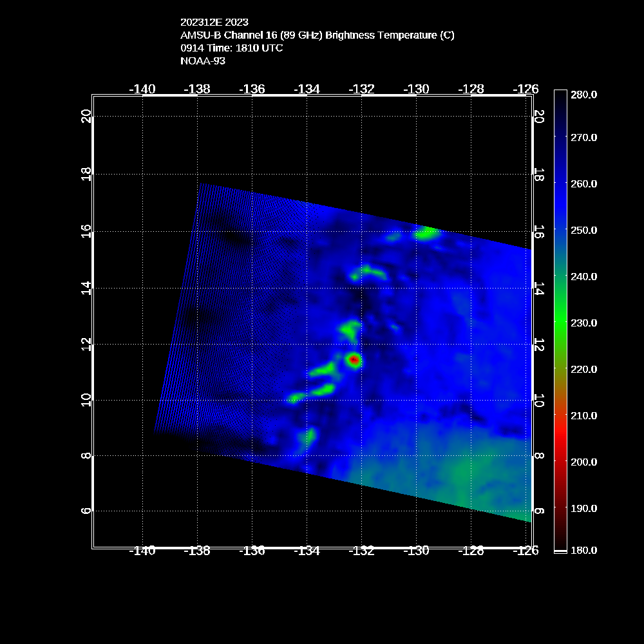The width and height of the screenshot is (644, 644).
Task: Click the left-axis latitude label '14'
Action: pyautogui.click(x=86, y=289)
